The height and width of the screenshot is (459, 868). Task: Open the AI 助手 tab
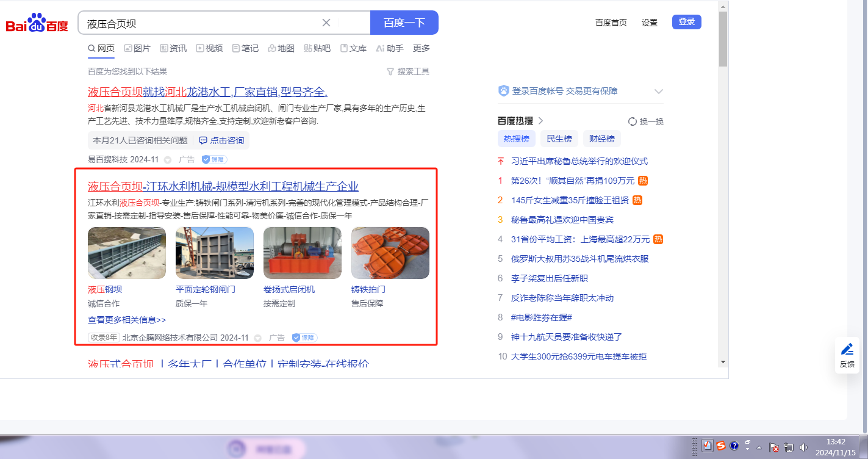390,48
